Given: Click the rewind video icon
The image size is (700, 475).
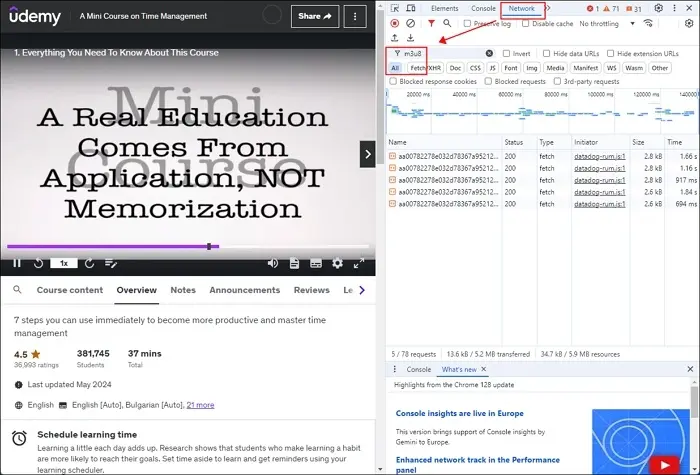Looking at the screenshot, I should (x=39, y=264).
